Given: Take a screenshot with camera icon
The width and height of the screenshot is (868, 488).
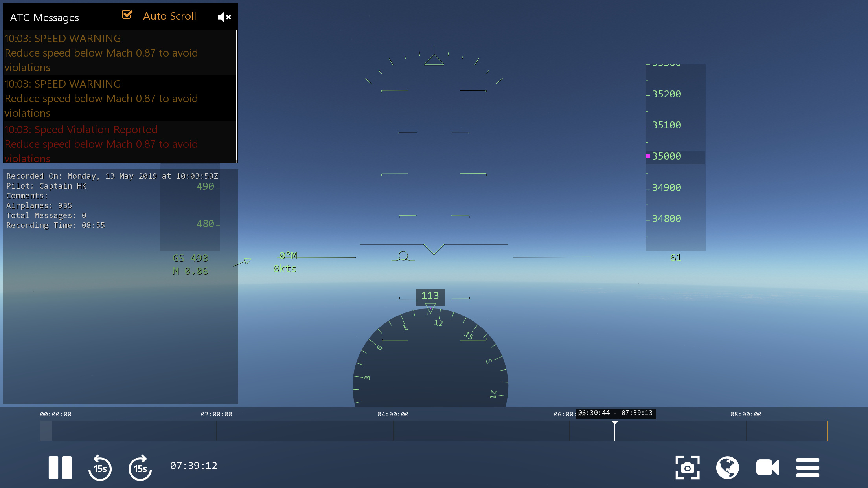Looking at the screenshot, I should point(687,468).
